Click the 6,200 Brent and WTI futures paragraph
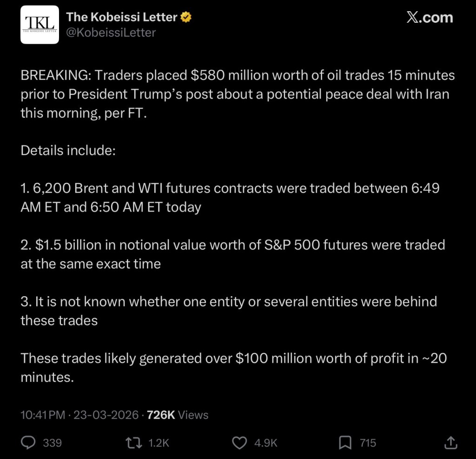476x459 pixels. (230, 198)
